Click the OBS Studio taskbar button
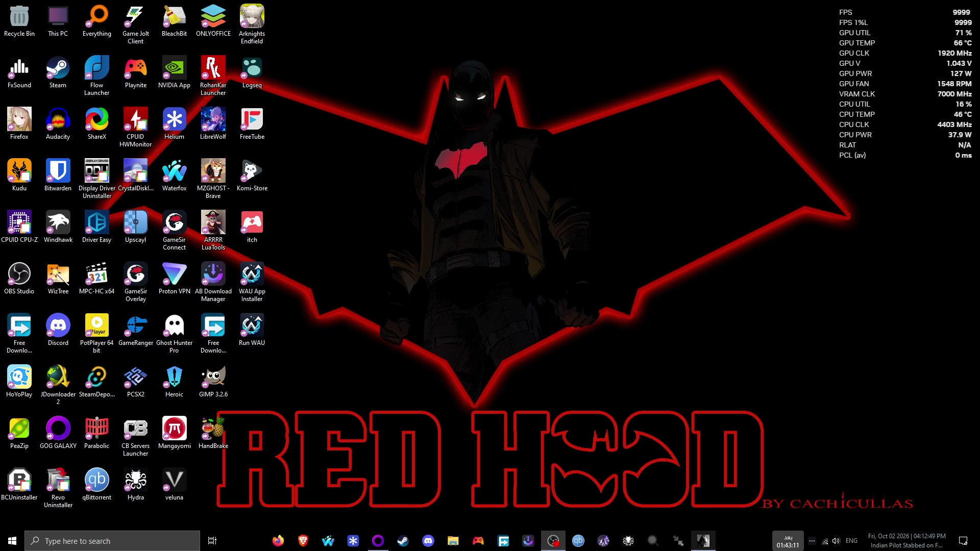The height and width of the screenshot is (551, 980). point(553,541)
